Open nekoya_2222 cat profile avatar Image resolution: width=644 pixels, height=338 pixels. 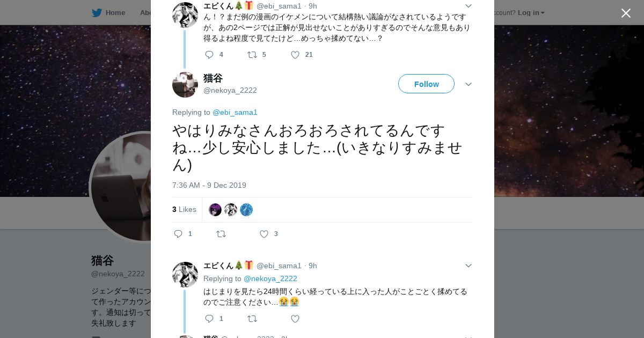click(x=185, y=85)
